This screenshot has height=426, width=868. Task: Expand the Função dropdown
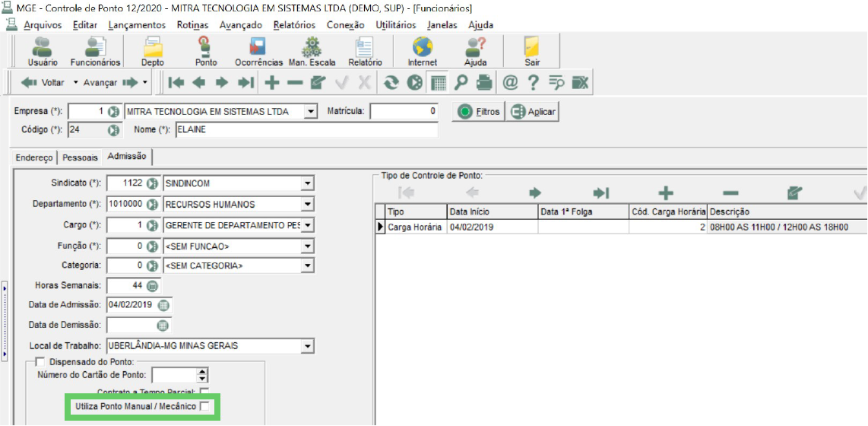click(309, 246)
